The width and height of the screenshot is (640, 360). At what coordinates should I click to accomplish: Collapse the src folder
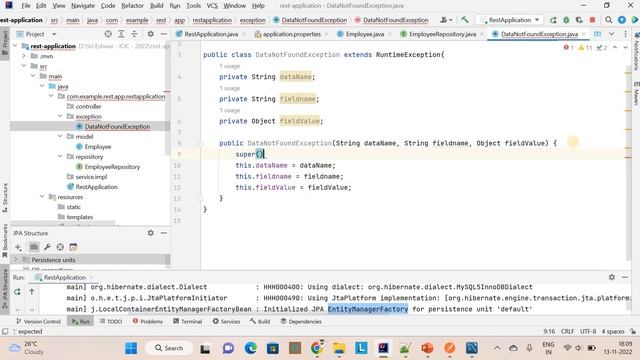tap(24, 66)
